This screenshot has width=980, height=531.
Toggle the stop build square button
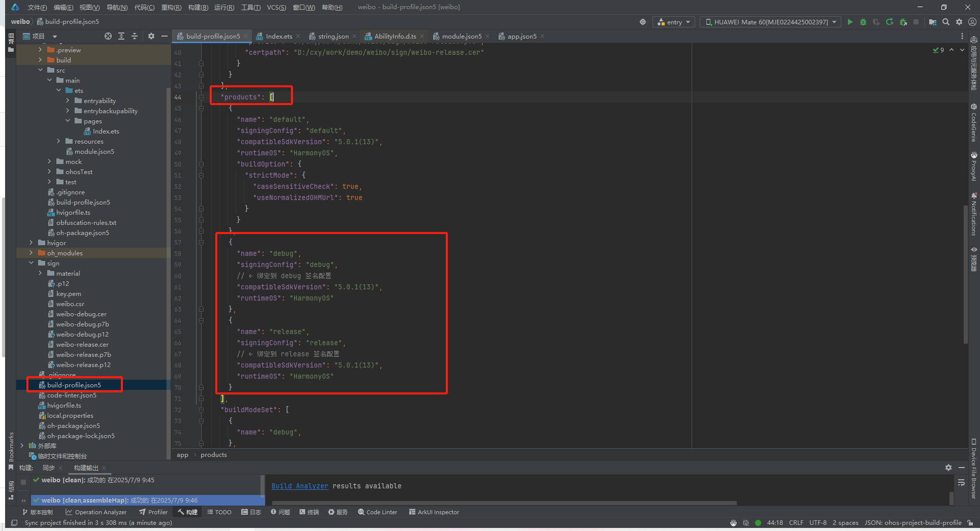coord(23,482)
